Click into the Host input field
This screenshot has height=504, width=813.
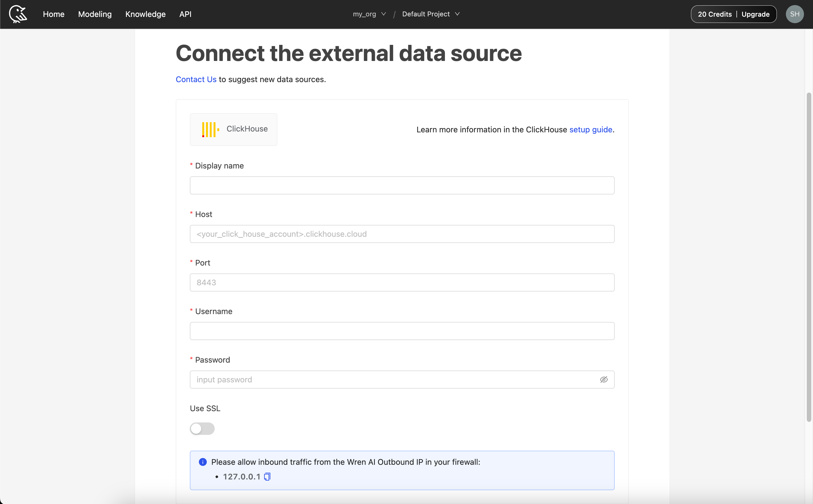pyautogui.click(x=402, y=234)
